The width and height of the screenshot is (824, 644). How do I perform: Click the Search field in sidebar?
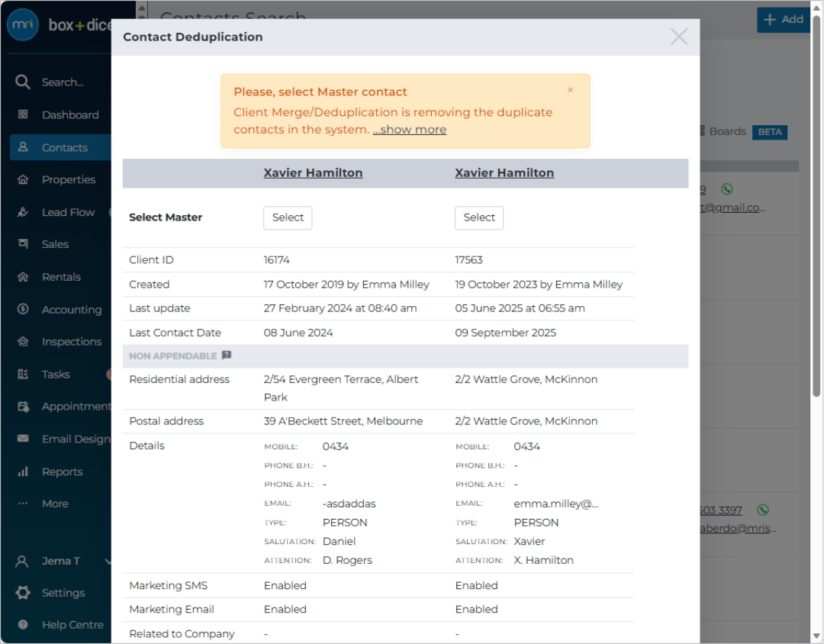click(63, 82)
